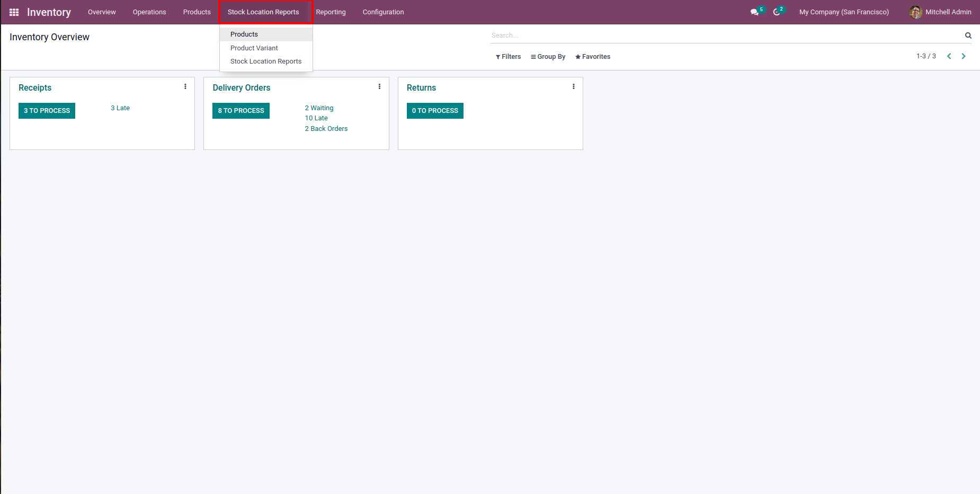Open the Products top menu
The image size is (980, 494).
pyautogui.click(x=197, y=12)
